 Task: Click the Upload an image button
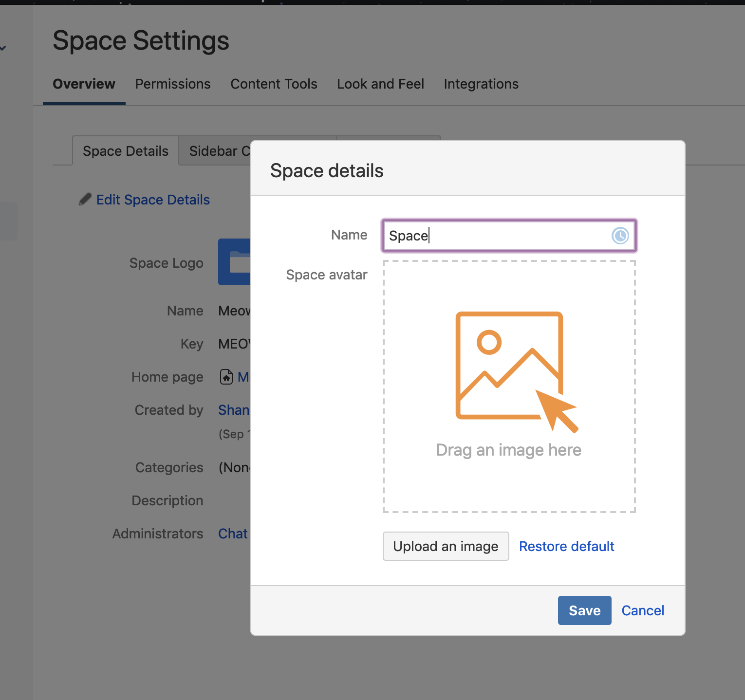[x=445, y=546]
